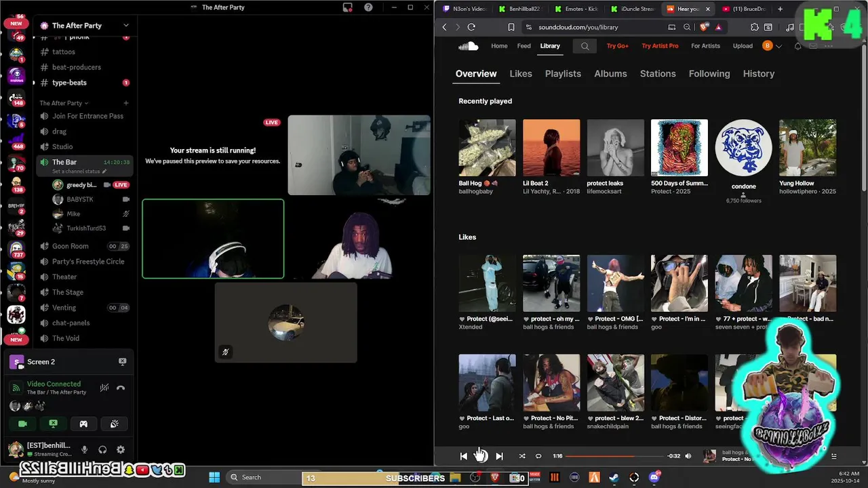This screenshot has height=488, width=868.
Task: Open the Likes library tab
Action: pos(521,74)
